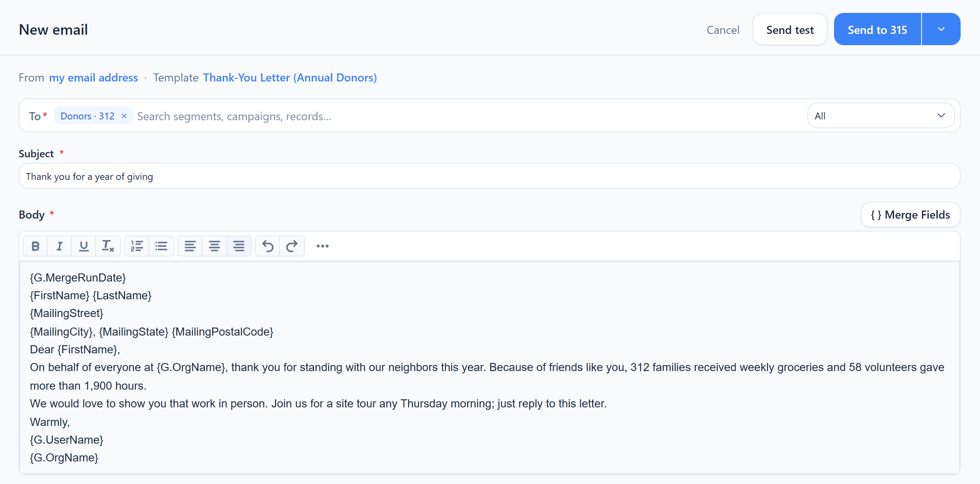Cancel the new email

pos(723,30)
